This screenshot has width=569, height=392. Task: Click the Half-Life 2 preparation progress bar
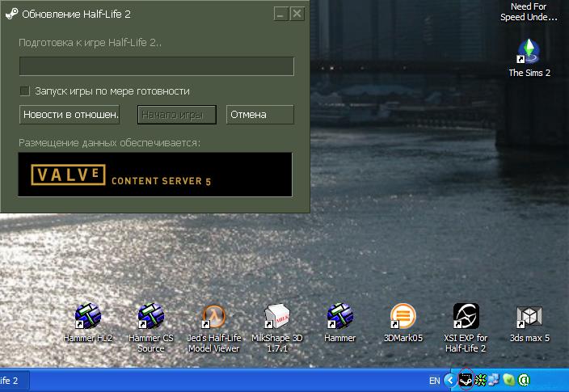(157, 66)
